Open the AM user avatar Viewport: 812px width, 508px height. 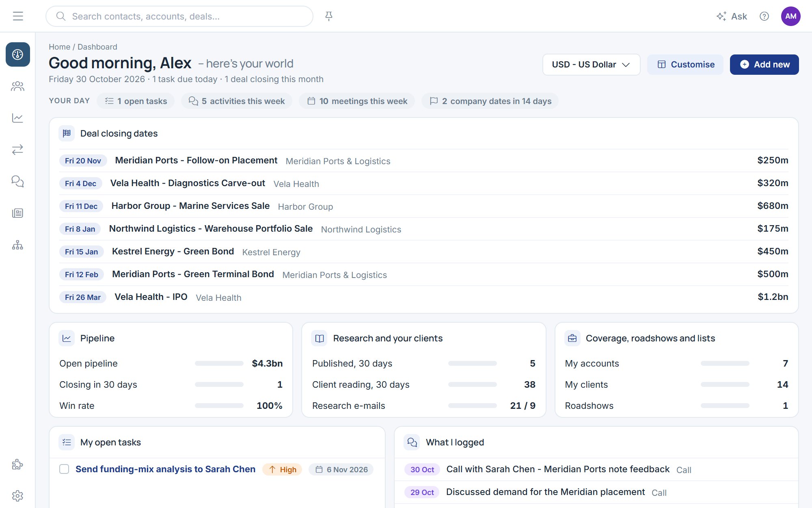790,16
